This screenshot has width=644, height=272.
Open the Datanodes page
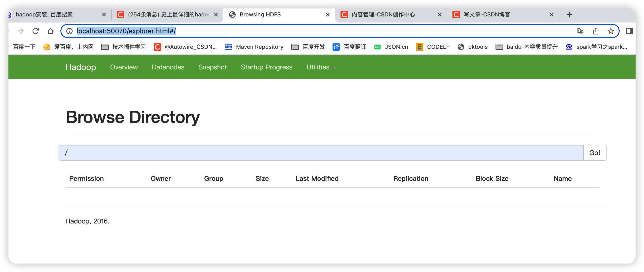coord(168,67)
